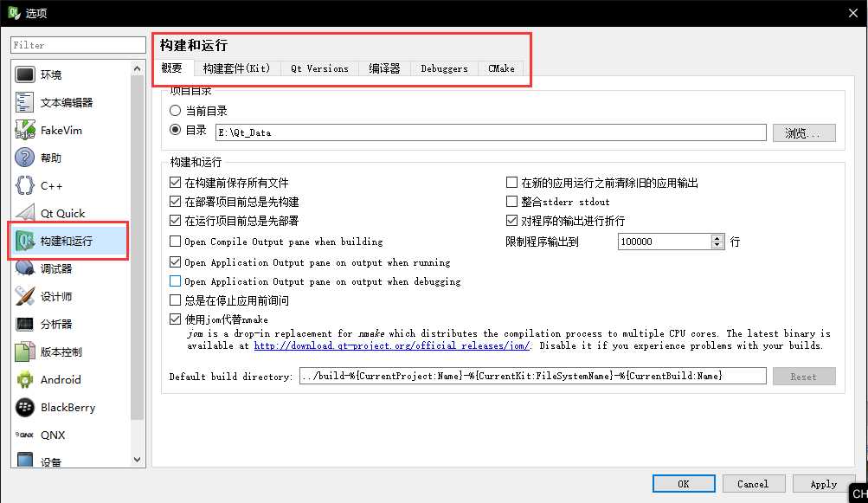This screenshot has width=868, height=503.
Task: Select the BlackBerry icon
Action: point(25,407)
